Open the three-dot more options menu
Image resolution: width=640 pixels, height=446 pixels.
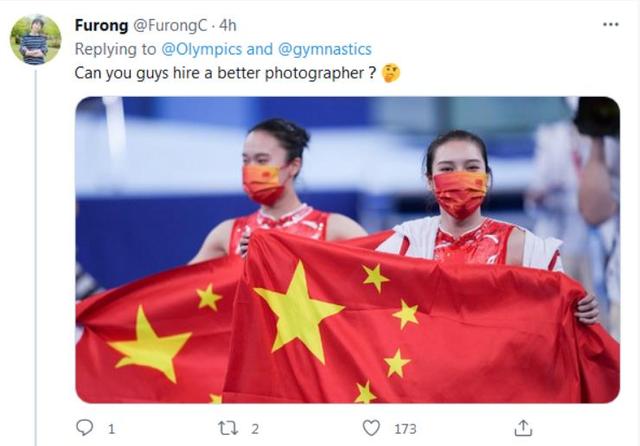coord(611,24)
